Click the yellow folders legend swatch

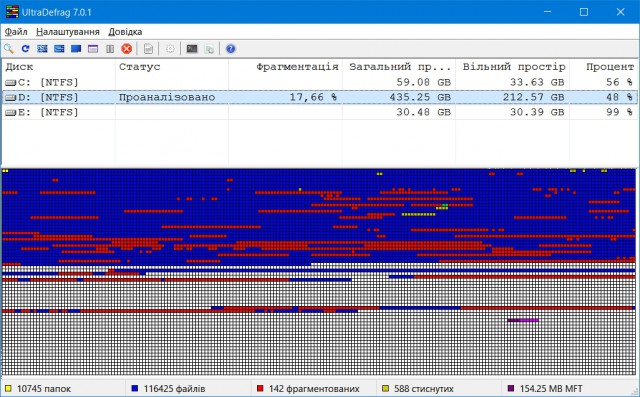coord(8,388)
